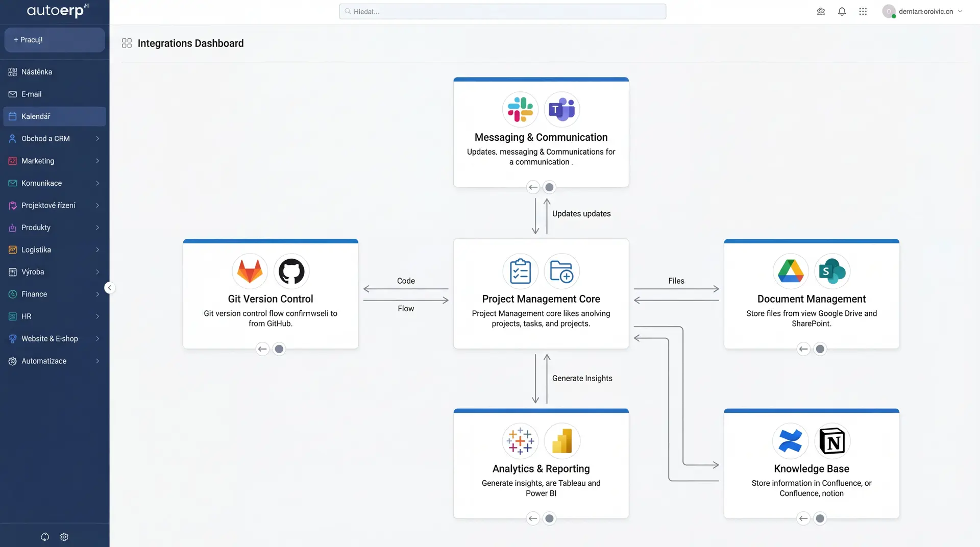Click the refresh sync icon at sidebar bottom

[45, 537]
